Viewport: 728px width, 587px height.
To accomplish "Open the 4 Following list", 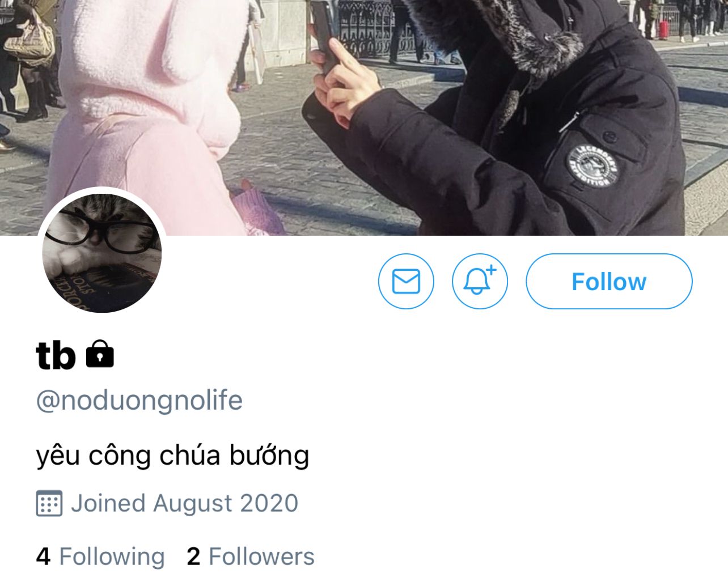I will (x=100, y=556).
